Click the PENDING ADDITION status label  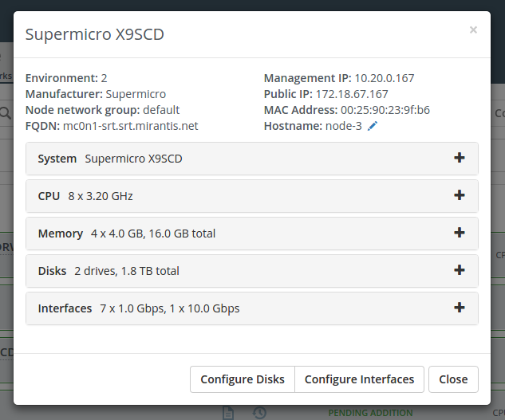pyautogui.click(x=370, y=413)
